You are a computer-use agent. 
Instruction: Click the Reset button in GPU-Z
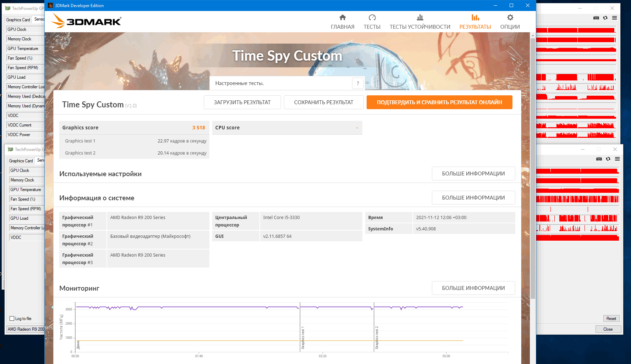click(x=611, y=319)
